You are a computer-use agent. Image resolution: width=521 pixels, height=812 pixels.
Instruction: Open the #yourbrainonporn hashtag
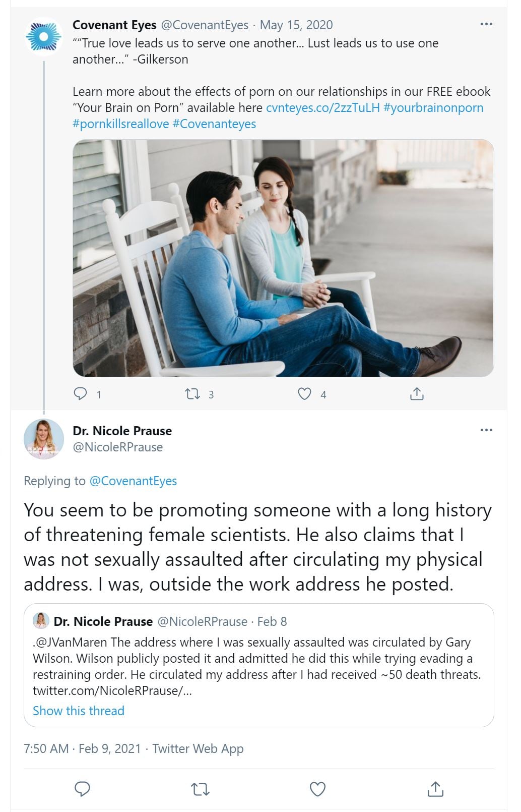[433, 108]
